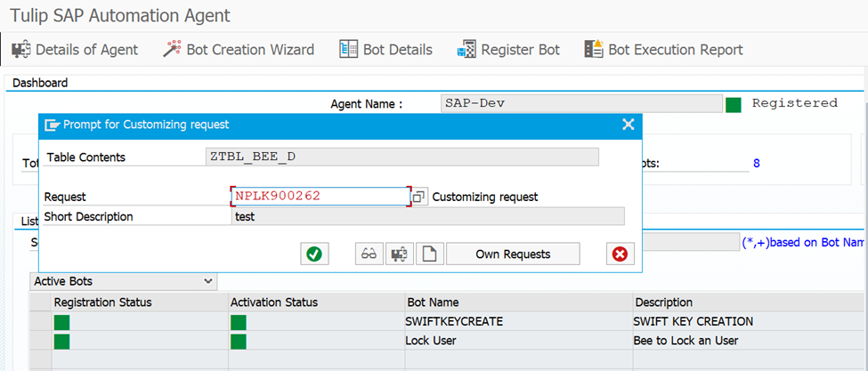Viewport: 868px width, 371px height.
Task: Click the Request input field NPLK900262
Action: click(320, 197)
